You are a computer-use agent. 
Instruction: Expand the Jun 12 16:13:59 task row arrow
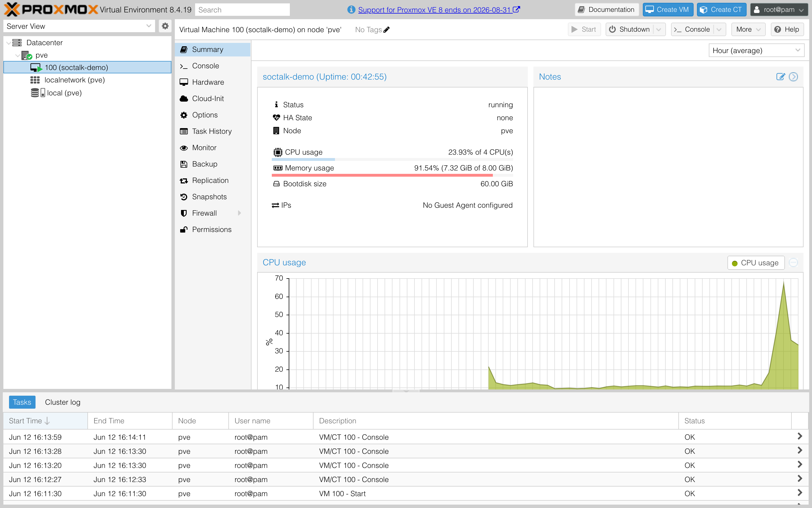coord(800,436)
